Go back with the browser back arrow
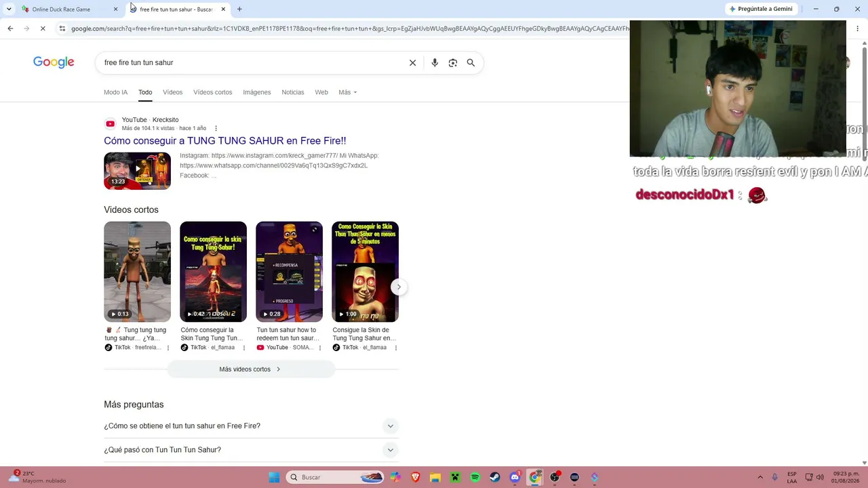This screenshot has width=868, height=488. coord(10,28)
